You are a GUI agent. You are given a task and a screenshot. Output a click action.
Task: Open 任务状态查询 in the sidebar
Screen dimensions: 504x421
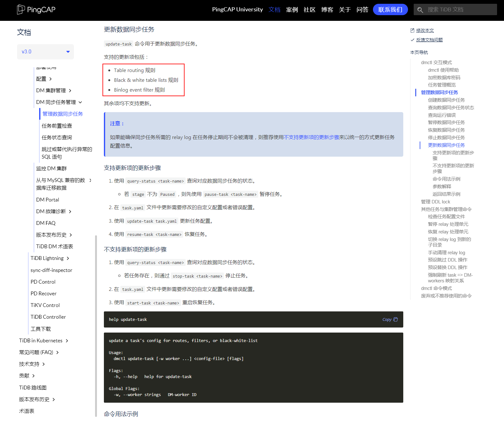click(57, 137)
